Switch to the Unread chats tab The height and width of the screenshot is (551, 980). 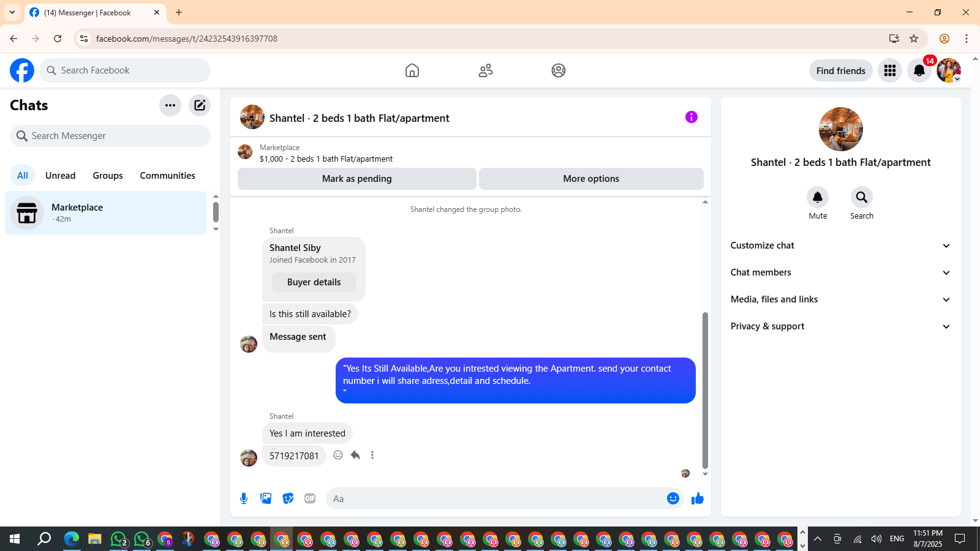pos(61,176)
